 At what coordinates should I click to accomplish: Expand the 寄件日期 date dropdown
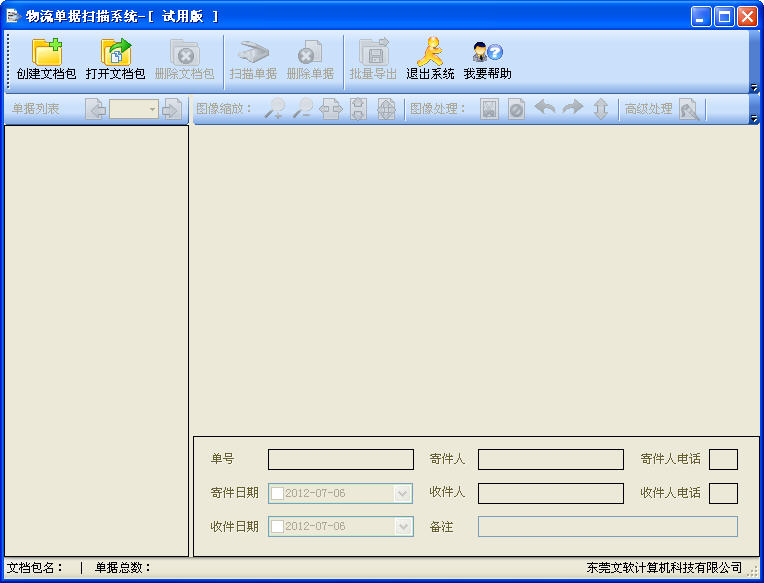coord(402,493)
